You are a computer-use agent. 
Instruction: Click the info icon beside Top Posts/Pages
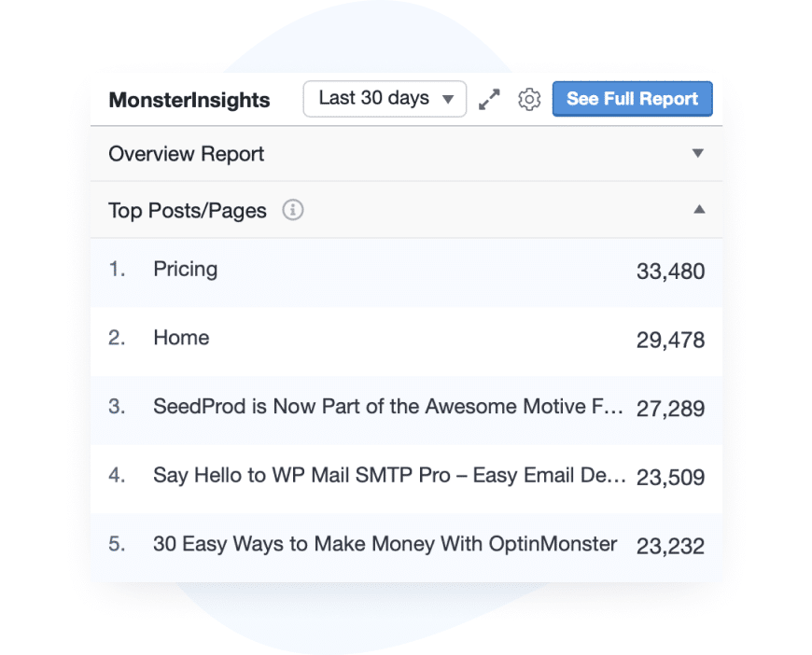pyautogui.click(x=292, y=210)
